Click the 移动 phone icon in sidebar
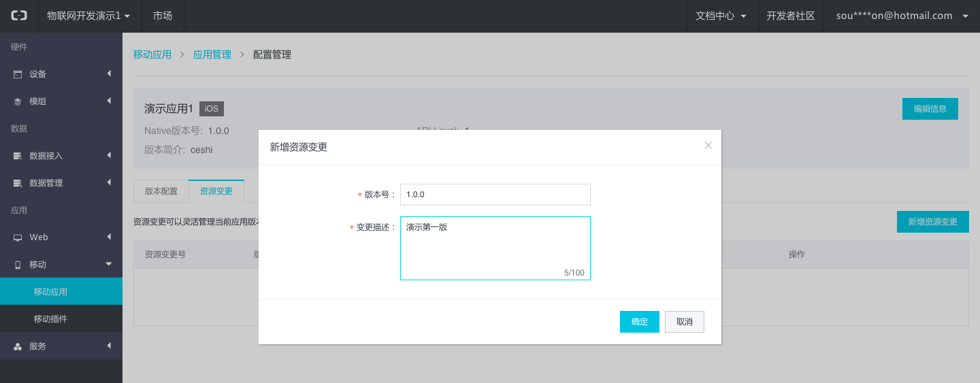Image resolution: width=980 pixels, height=383 pixels. click(18, 265)
